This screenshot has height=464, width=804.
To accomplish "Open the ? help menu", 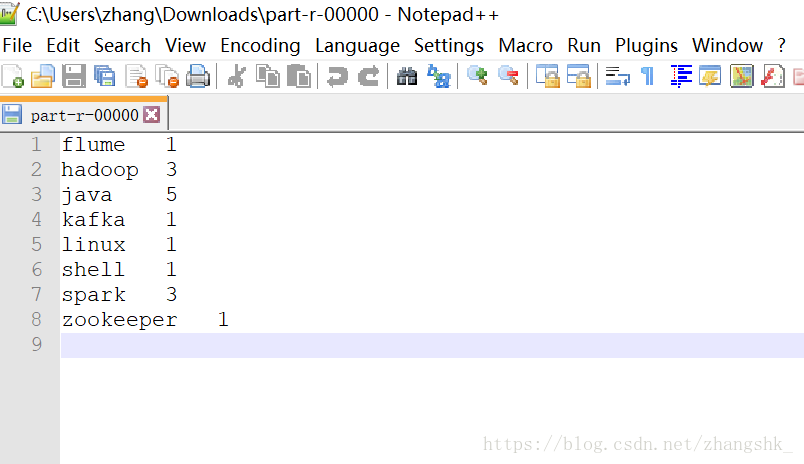I will [781, 46].
